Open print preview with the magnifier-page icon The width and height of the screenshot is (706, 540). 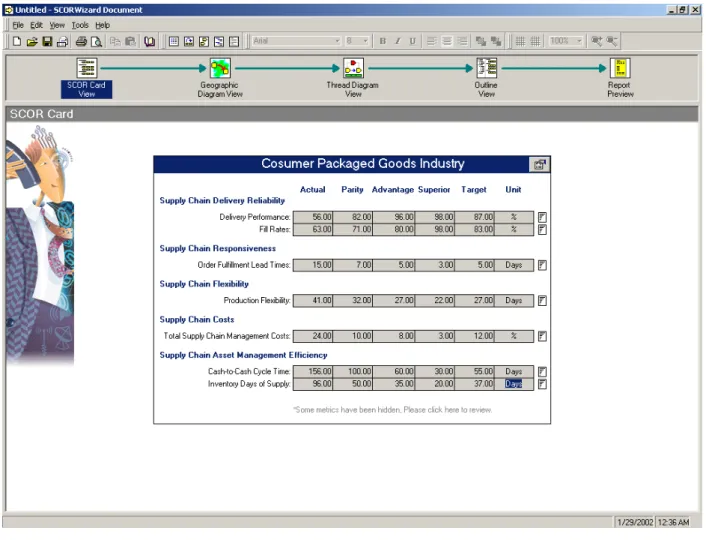click(96, 41)
